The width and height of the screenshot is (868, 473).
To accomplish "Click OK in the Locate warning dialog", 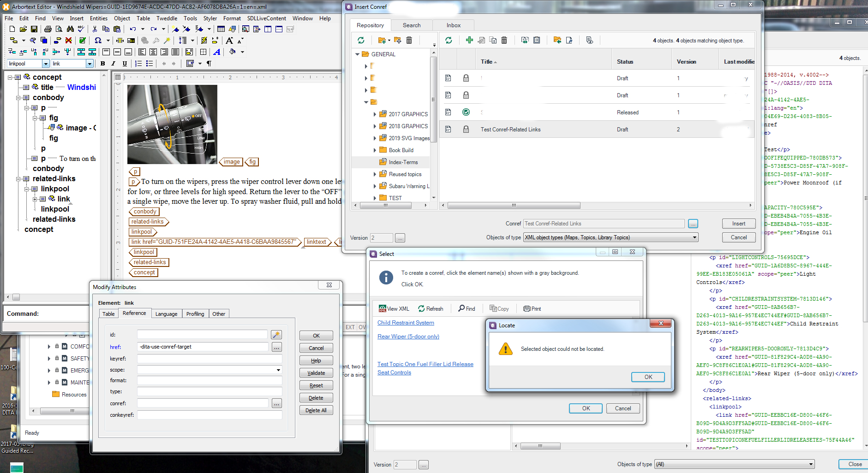I will [x=648, y=377].
